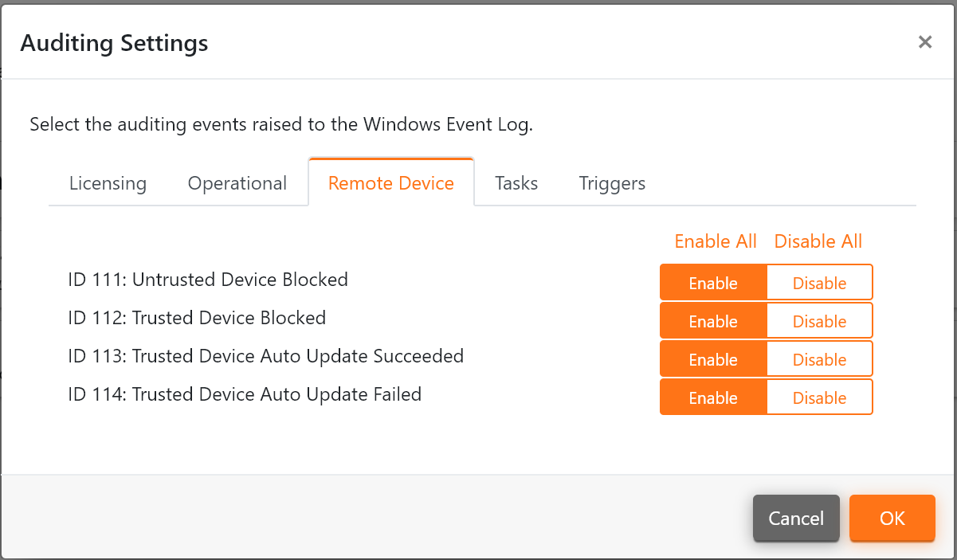Viewport: 957px width, 560px height.
Task: Confirm settings with the OK button
Action: pyautogui.click(x=892, y=519)
